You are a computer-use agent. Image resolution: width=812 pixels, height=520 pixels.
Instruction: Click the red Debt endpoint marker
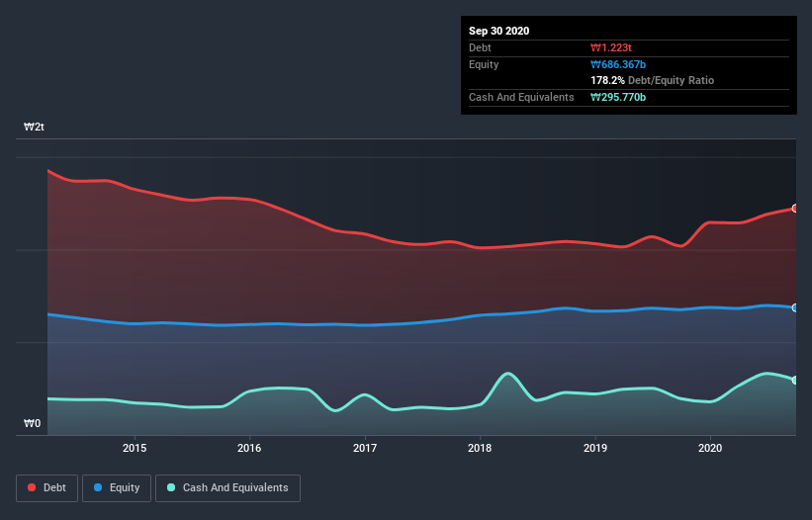[795, 208]
